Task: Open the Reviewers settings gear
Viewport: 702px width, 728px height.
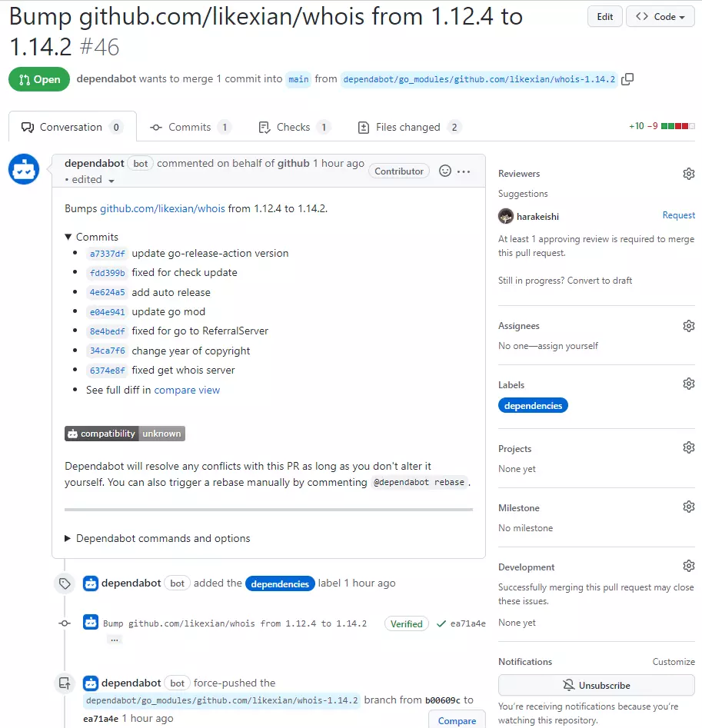Action: pos(688,174)
